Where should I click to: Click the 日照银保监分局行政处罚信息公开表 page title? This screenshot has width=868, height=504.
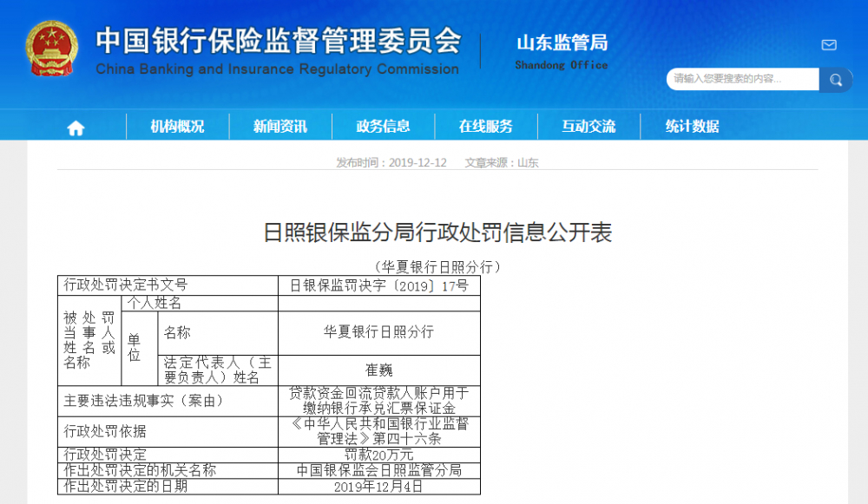click(437, 232)
